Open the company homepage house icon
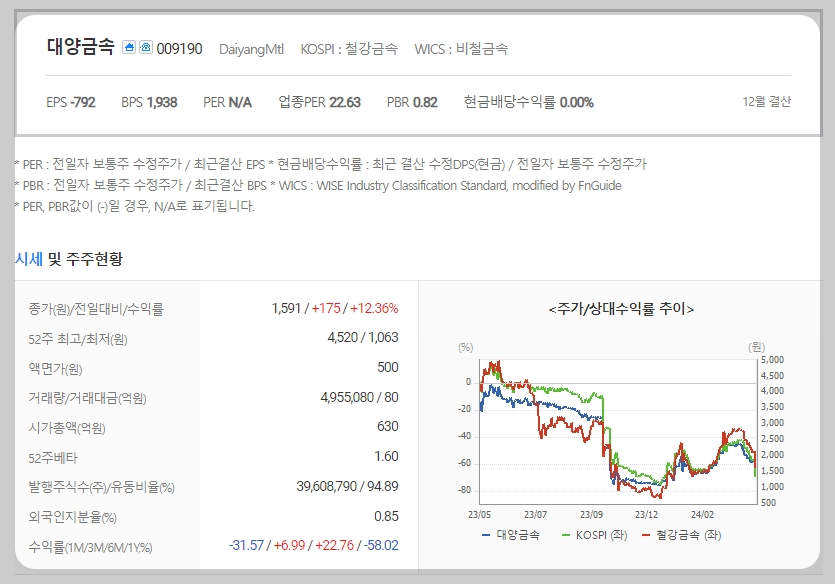The image size is (835, 584). pyautogui.click(x=128, y=47)
